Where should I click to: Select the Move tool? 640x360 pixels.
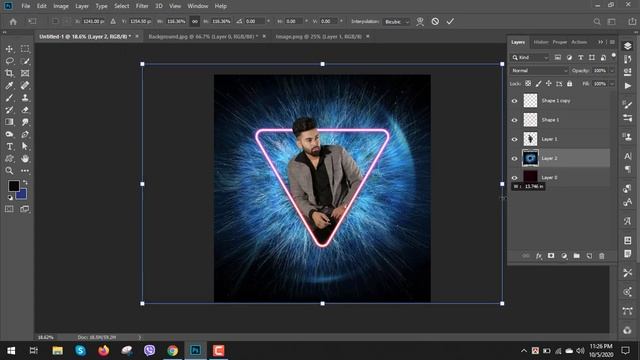(9, 49)
